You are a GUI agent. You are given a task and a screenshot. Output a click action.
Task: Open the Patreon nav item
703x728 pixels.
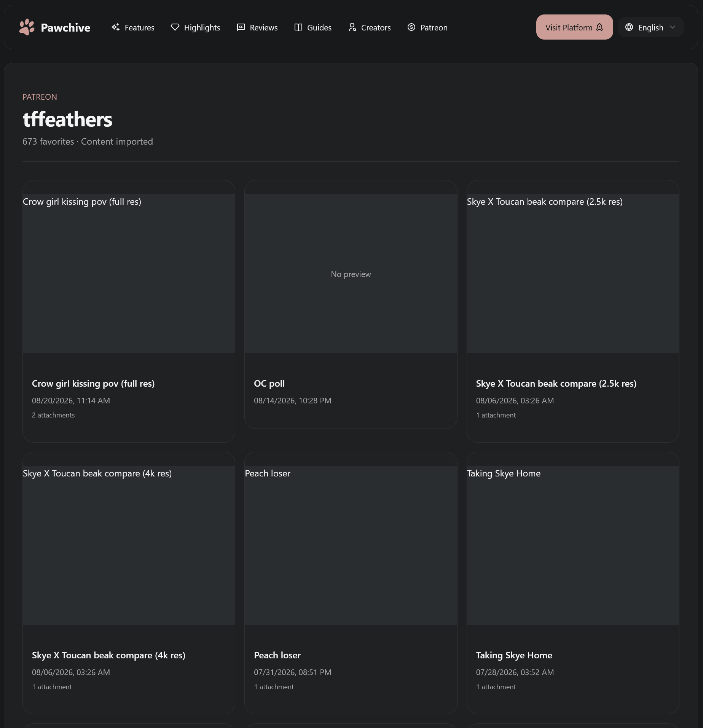(427, 27)
